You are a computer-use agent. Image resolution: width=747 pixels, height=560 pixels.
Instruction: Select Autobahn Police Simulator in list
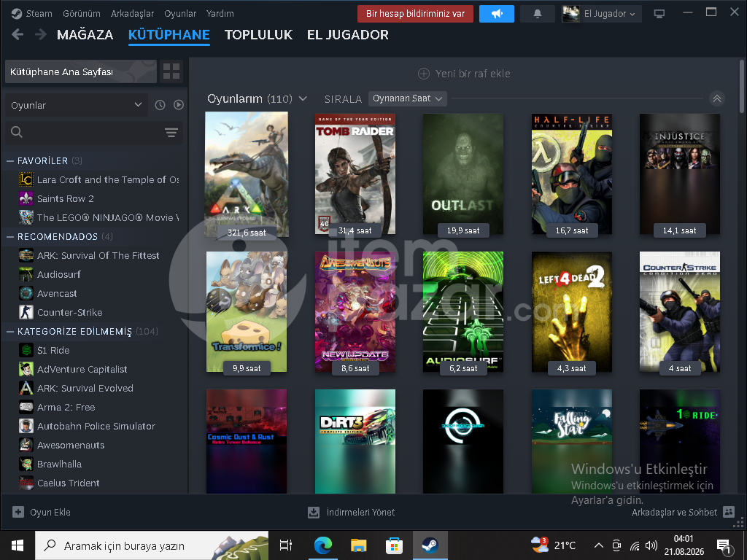point(96,426)
